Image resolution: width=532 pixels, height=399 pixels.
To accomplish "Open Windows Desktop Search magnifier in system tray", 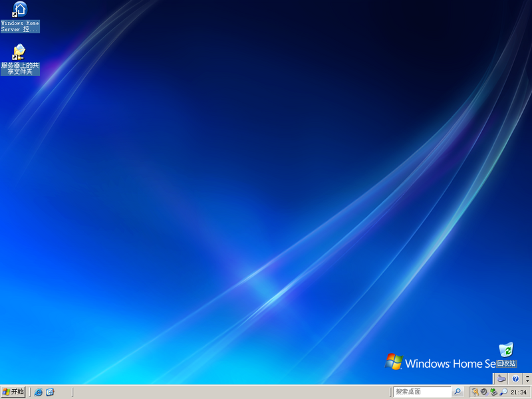I will (504, 392).
